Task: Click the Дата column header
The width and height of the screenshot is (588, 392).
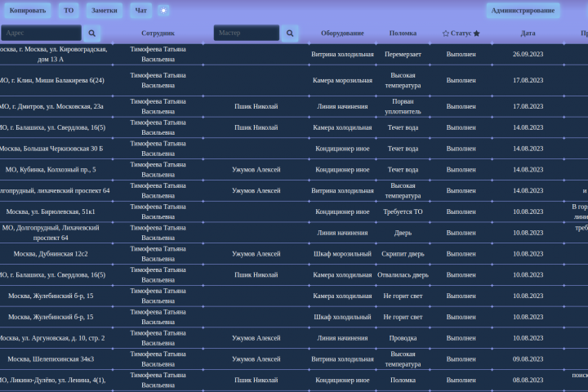Action: coord(528,33)
